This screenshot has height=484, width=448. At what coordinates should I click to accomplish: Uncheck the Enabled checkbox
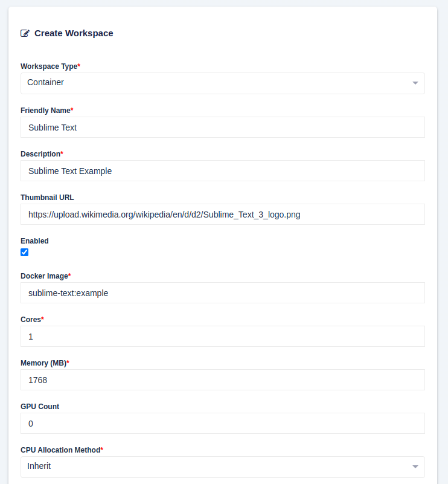25,253
